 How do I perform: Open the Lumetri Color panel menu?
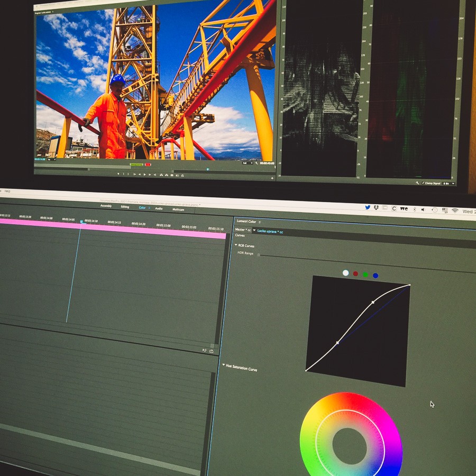click(260, 222)
